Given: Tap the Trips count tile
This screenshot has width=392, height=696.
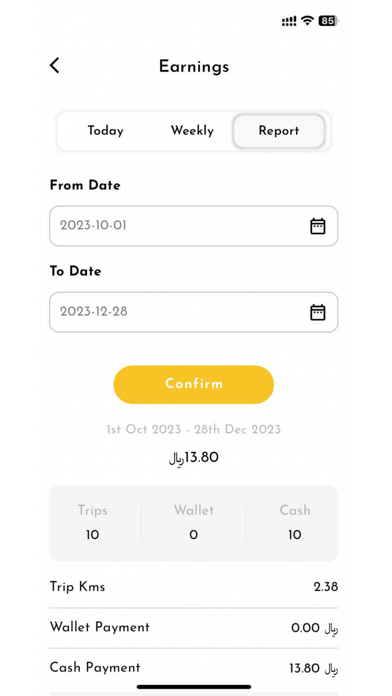Looking at the screenshot, I should point(92,522).
